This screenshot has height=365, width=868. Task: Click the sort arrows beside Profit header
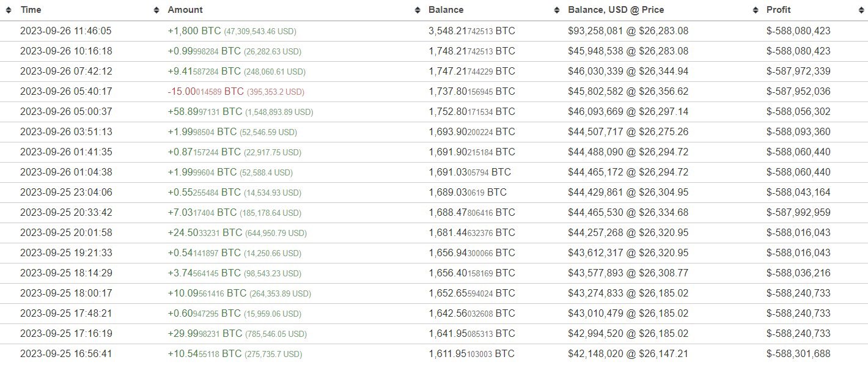point(756,10)
